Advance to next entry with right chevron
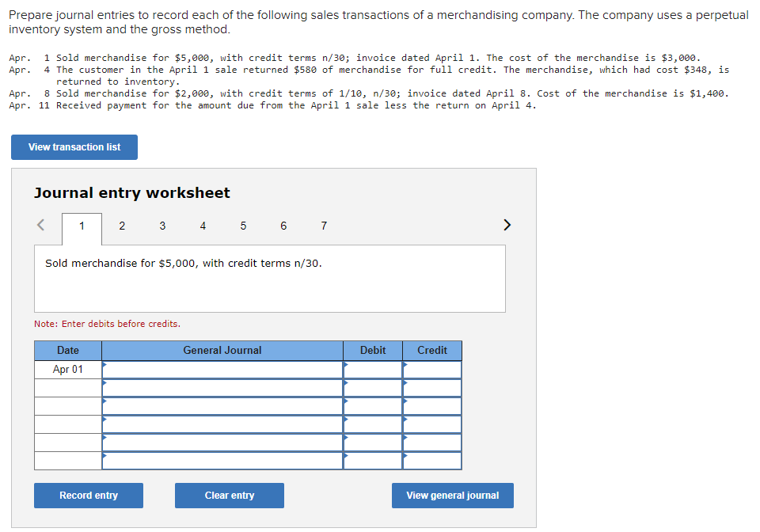760x532 pixels. (x=507, y=225)
